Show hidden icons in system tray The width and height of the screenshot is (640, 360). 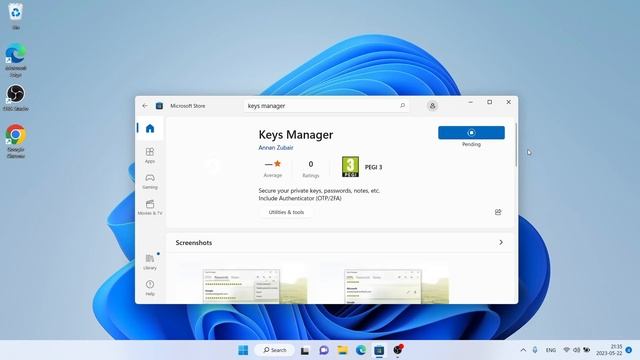coord(523,350)
